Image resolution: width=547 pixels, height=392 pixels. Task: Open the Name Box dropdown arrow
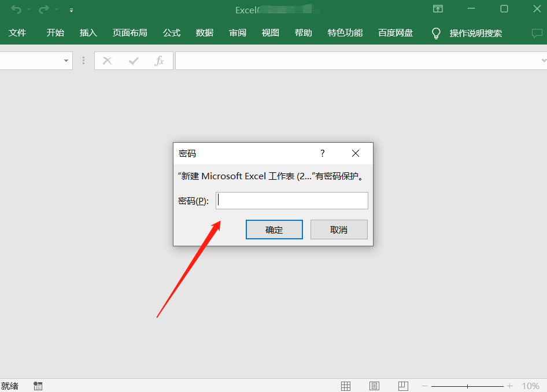pos(65,60)
